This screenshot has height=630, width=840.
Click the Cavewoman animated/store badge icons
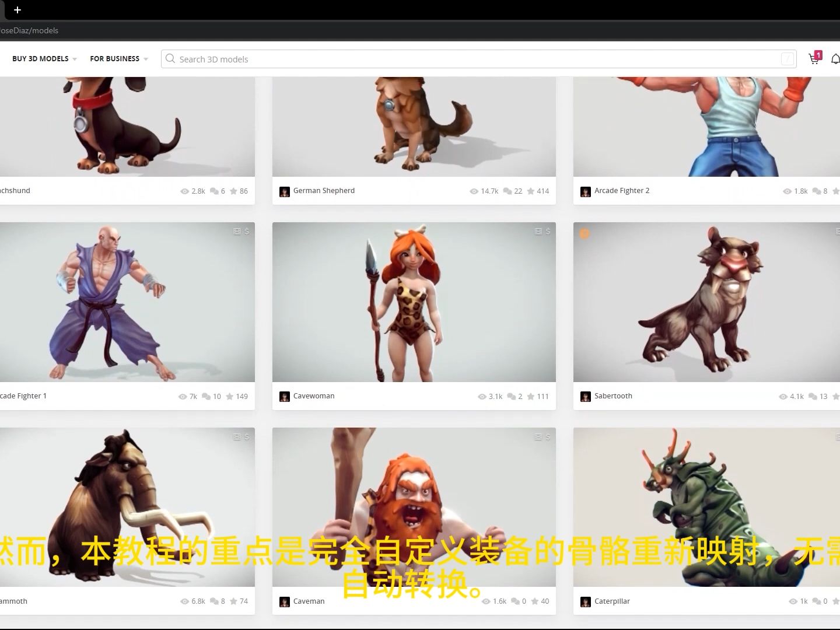[x=542, y=231]
